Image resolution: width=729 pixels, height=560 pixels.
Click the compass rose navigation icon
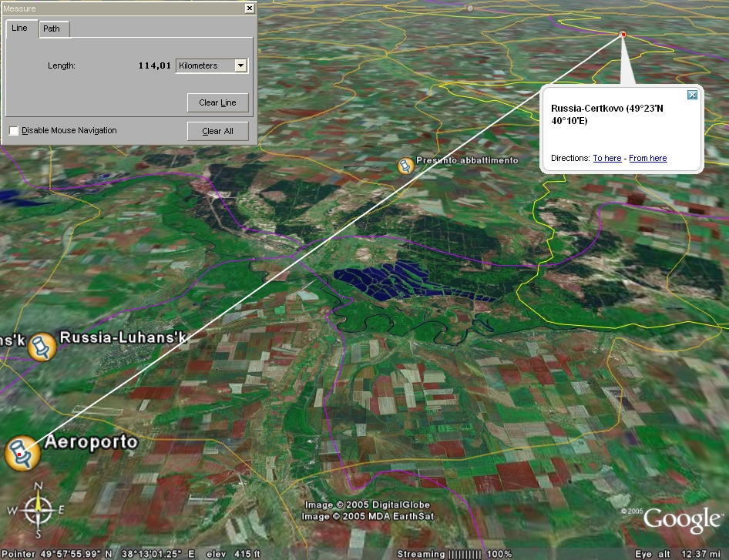37,509
